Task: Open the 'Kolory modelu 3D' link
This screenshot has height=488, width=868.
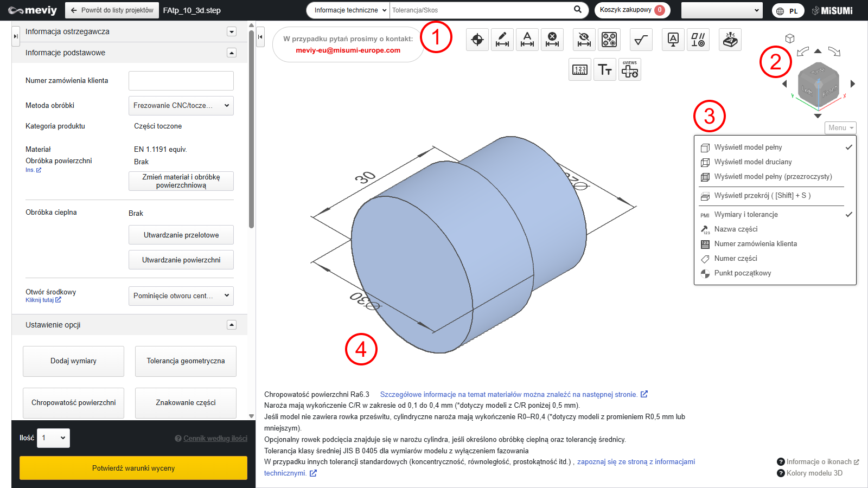Action: pyautogui.click(x=814, y=473)
